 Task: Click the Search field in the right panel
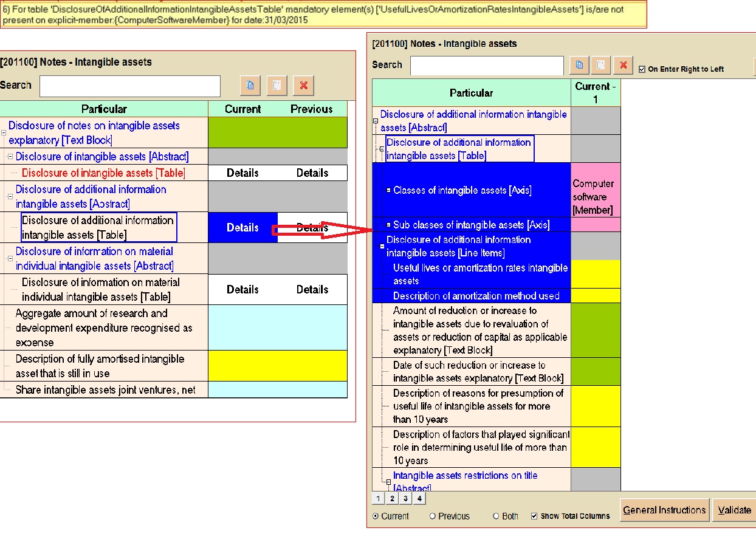pyautogui.click(x=487, y=66)
